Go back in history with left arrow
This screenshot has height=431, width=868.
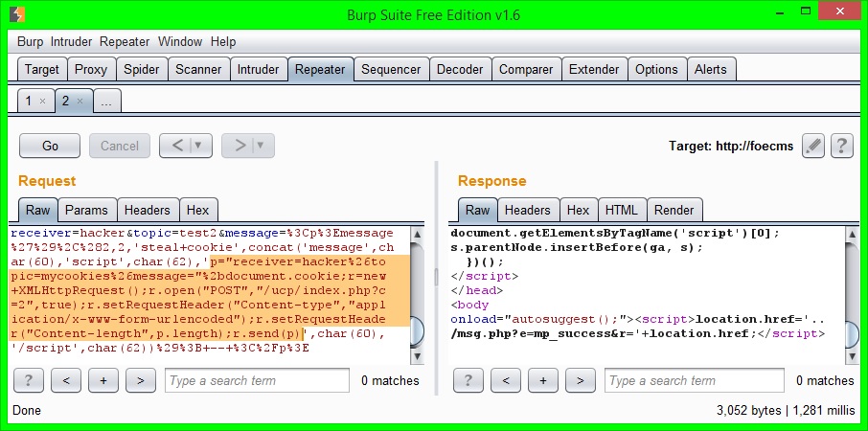177,147
